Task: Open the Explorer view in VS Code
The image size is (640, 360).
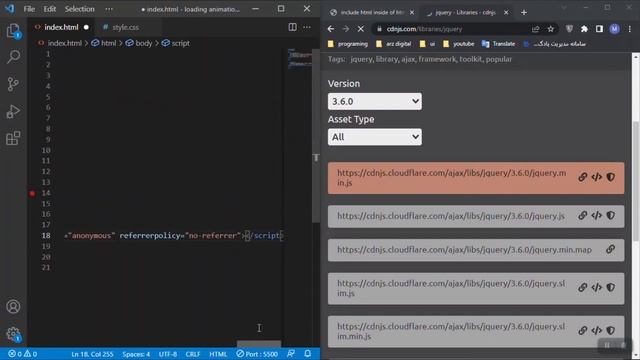Action: pos(13,31)
